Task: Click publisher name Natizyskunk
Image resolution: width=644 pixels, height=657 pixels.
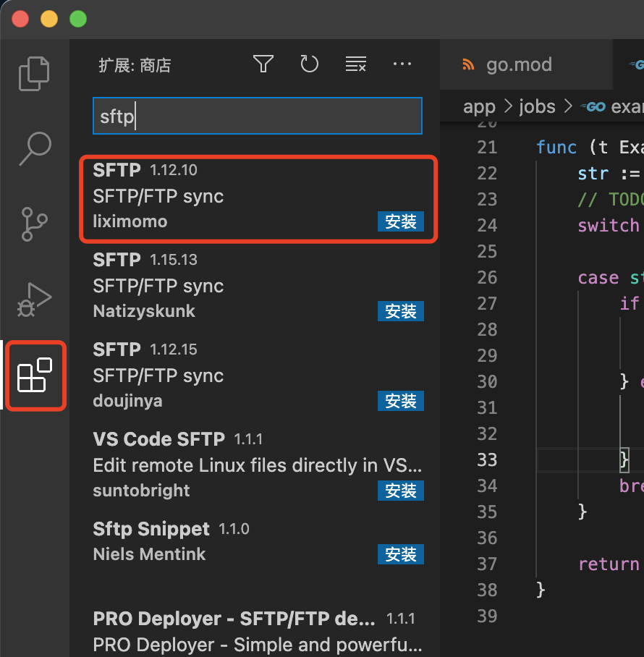Action: 144,311
